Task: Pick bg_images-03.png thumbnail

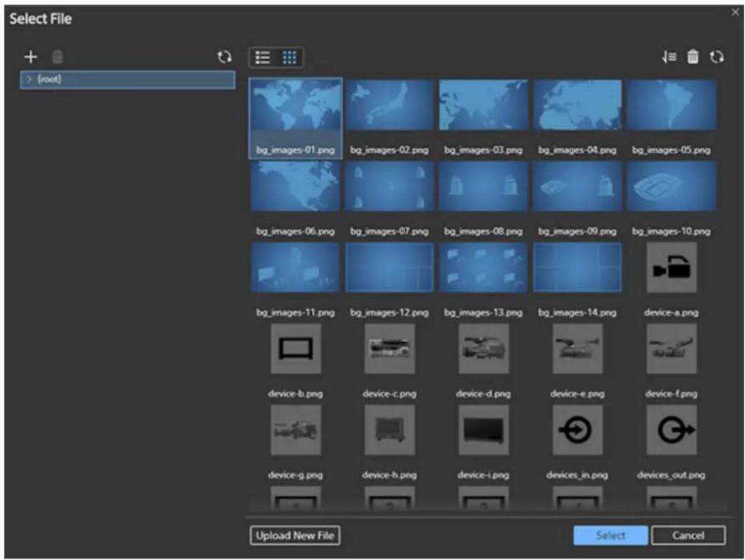Action: pos(484,105)
